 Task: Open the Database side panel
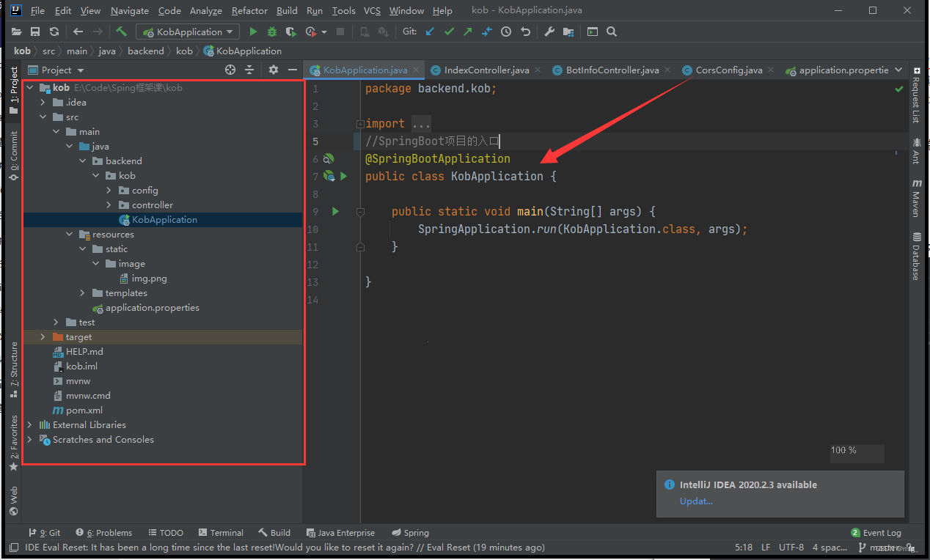pos(917,256)
